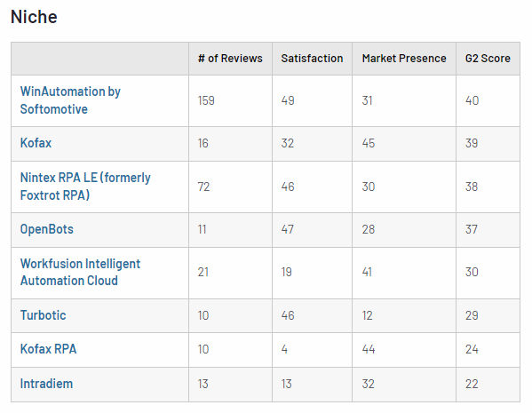Select Kofax RPA market presence value 44
This screenshot has width=532, height=413.
pos(369,349)
